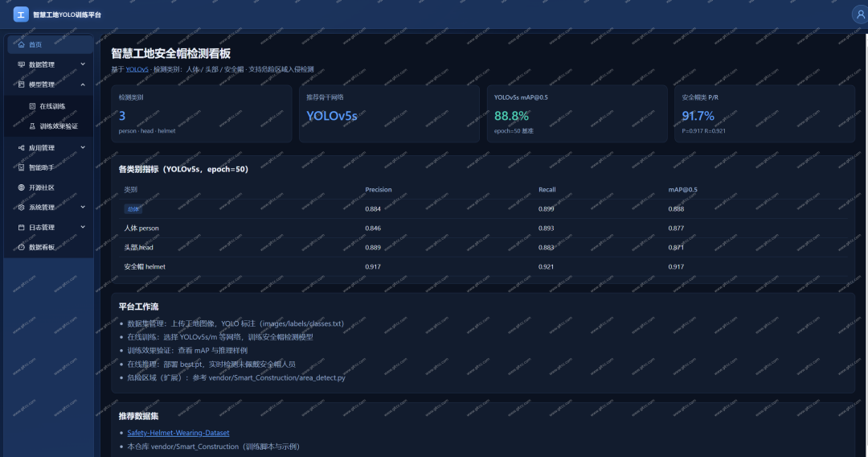The width and height of the screenshot is (868, 457).
Task: Click the 91.7% helmet P/R value
Action: (x=698, y=116)
